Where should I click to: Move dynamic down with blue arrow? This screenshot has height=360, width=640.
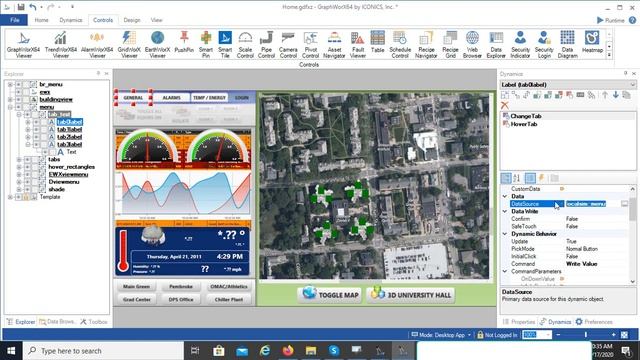click(x=616, y=95)
